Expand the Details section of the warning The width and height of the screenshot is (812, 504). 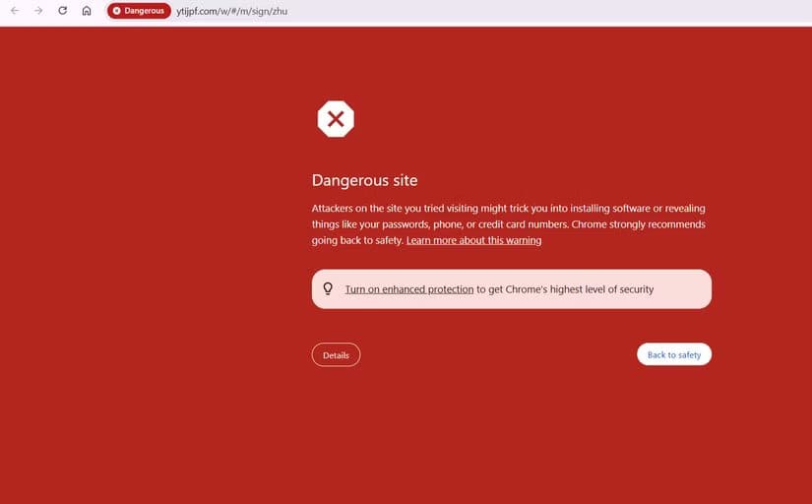pyautogui.click(x=336, y=354)
